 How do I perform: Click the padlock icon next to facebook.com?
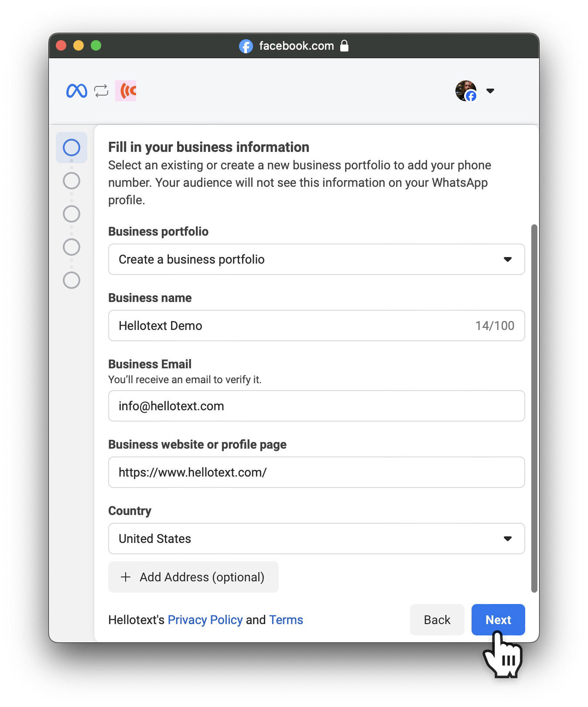click(344, 45)
